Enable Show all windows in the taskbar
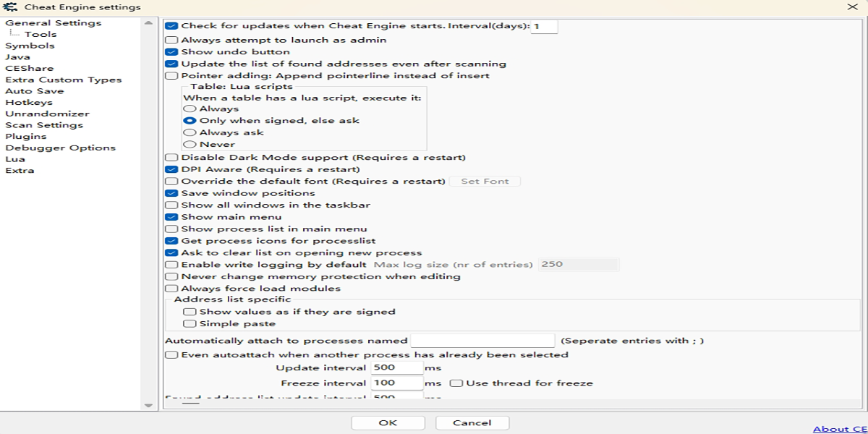Image resolution: width=868 pixels, height=434 pixels. [171, 205]
